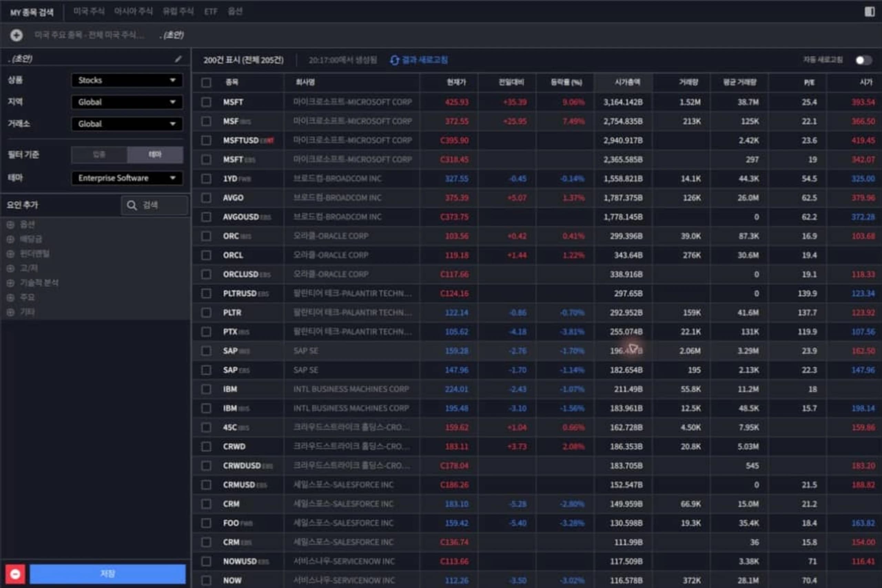Toggle the 자동 새로고침 auto-refresh switch
The width and height of the screenshot is (882, 588).
pos(863,60)
